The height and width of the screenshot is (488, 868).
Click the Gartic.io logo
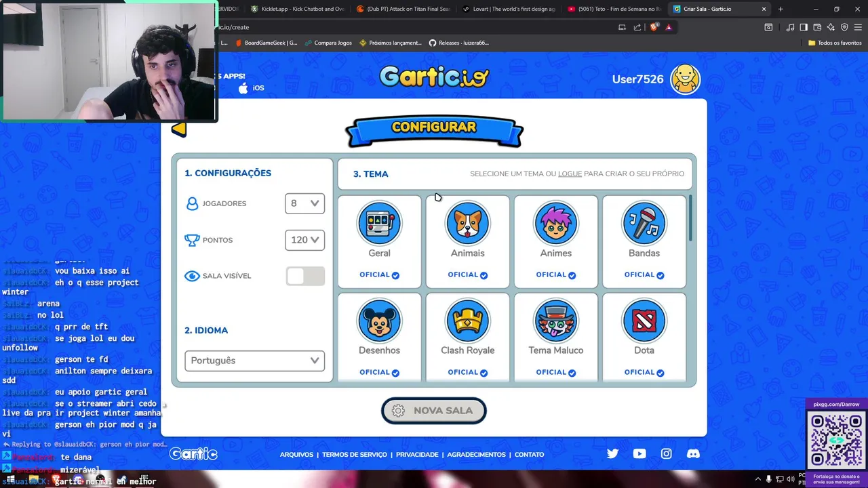434,77
